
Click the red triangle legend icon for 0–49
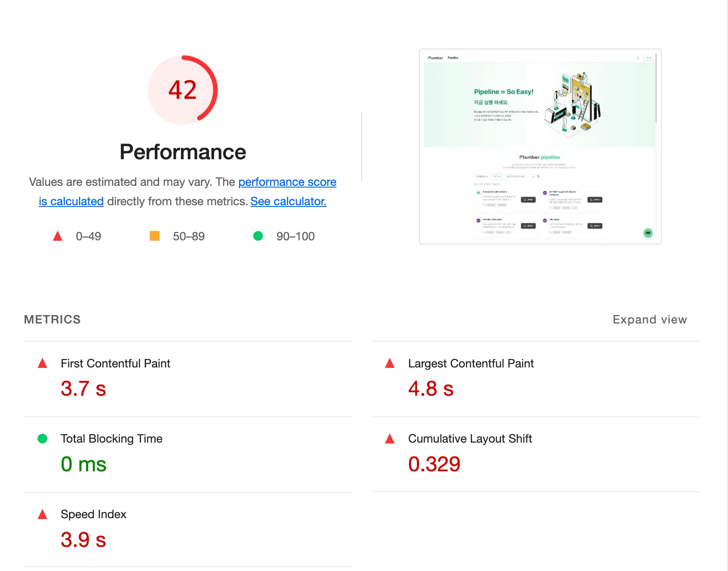pos(58,236)
